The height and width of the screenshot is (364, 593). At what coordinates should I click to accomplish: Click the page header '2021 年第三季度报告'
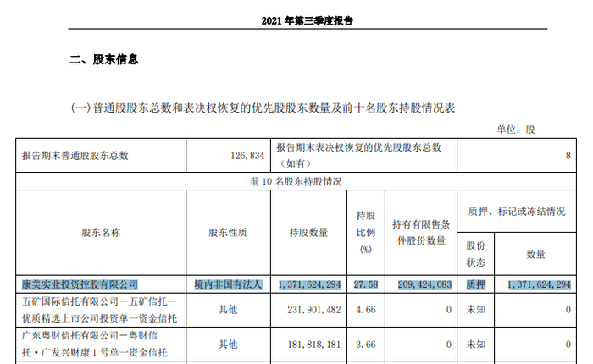point(307,20)
